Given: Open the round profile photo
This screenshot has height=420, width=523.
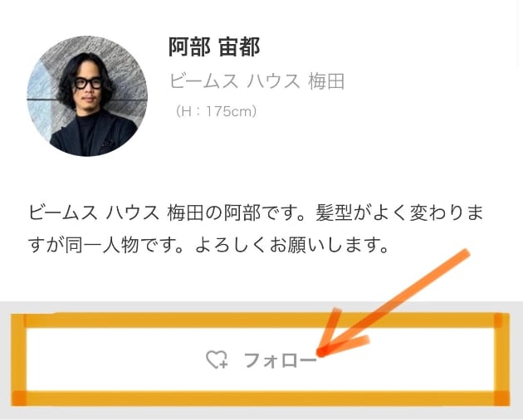Looking at the screenshot, I should [87, 96].
